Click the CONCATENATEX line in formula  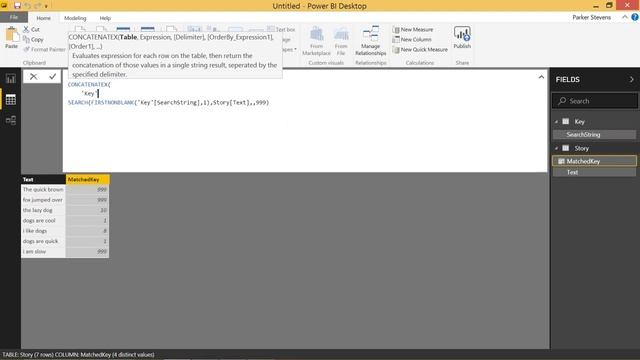point(89,84)
